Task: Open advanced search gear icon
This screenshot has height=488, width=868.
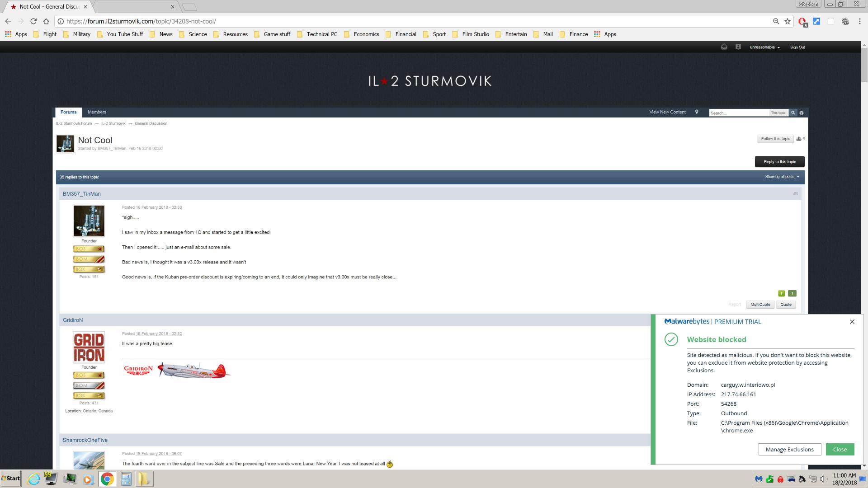Action: 802,113
